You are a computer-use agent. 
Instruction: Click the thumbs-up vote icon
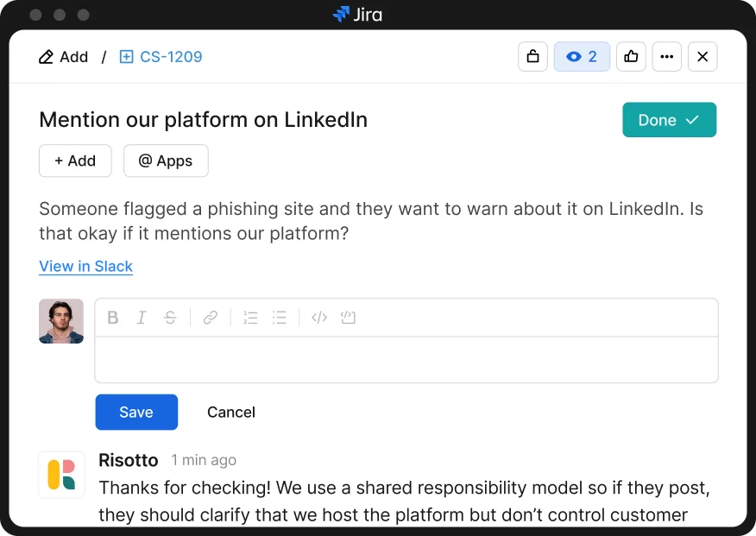pos(631,57)
